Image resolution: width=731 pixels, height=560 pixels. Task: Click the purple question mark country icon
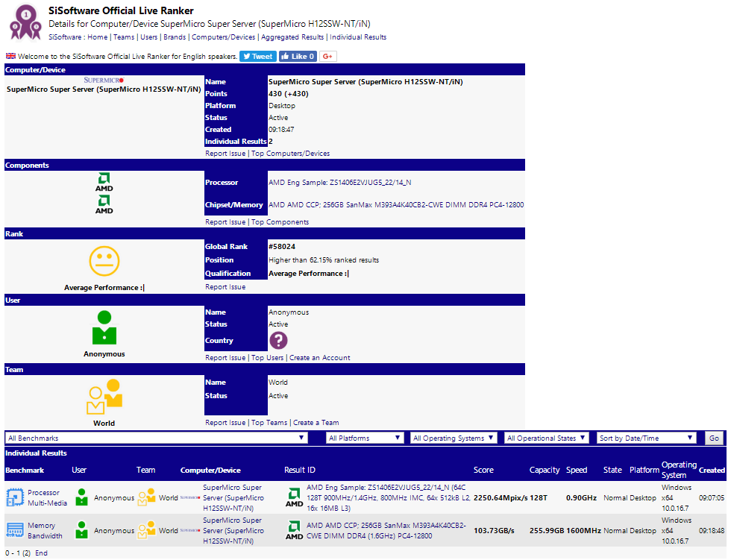click(x=278, y=340)
